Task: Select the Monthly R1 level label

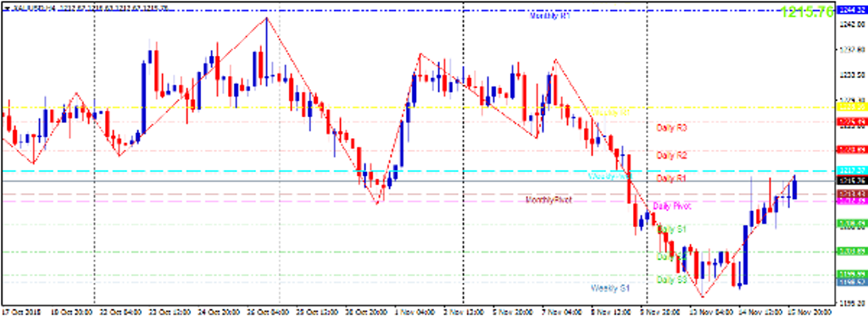Action: (549, 16)
